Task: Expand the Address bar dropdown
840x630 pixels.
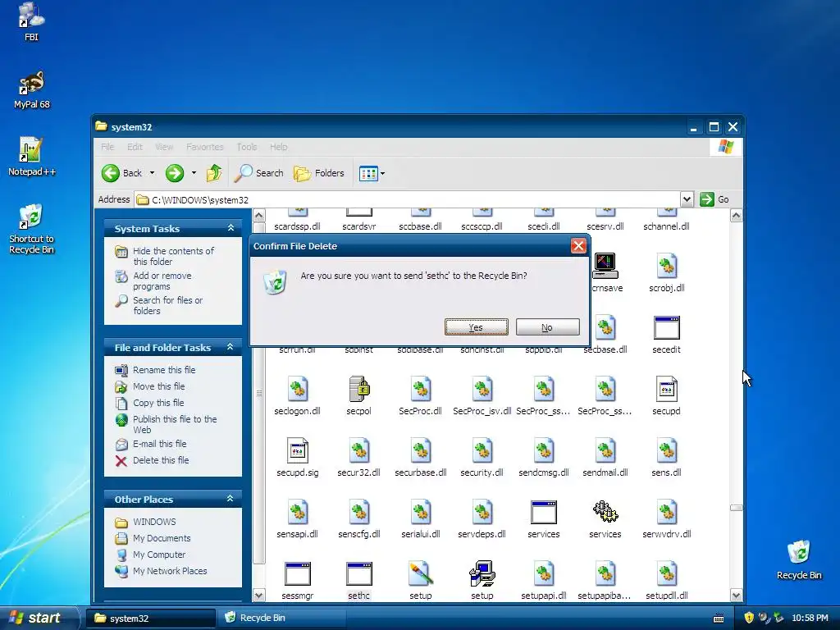Action: pos(687,199)
